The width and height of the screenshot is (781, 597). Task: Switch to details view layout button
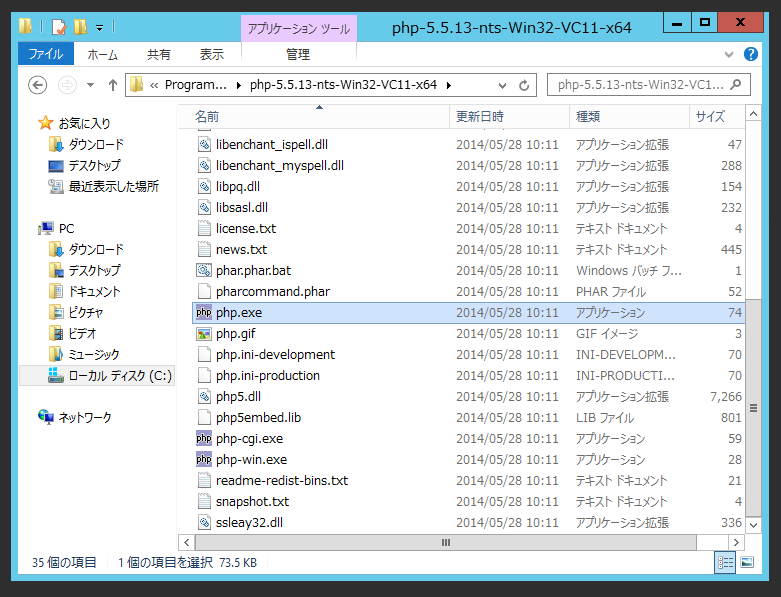click(x=725, y=563)
